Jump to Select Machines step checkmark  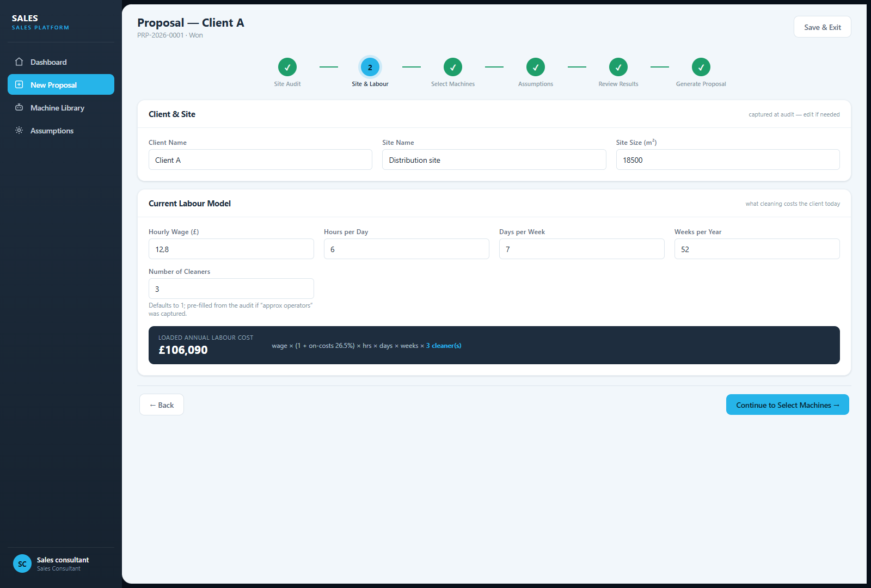(453, 67)
